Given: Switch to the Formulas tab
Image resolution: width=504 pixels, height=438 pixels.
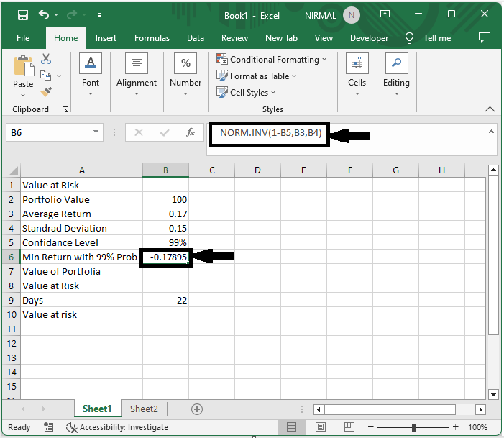Looking at the screenshot, I should 152,38.
